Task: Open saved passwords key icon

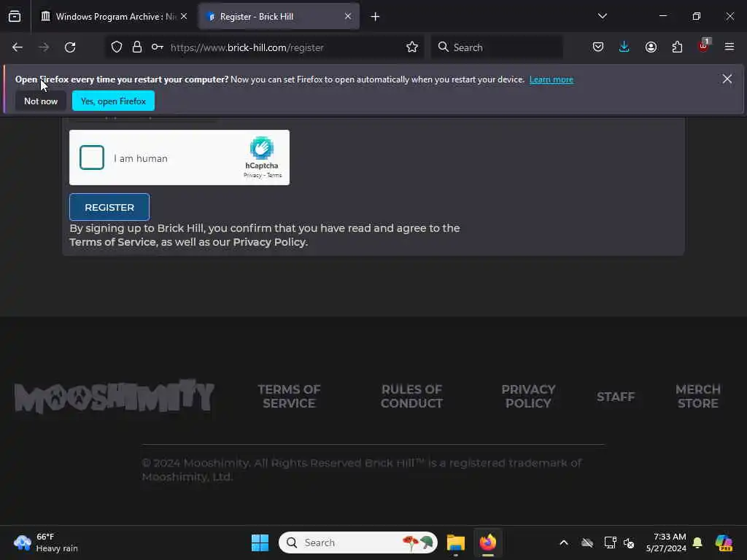Action: click(x=158, y=47)
